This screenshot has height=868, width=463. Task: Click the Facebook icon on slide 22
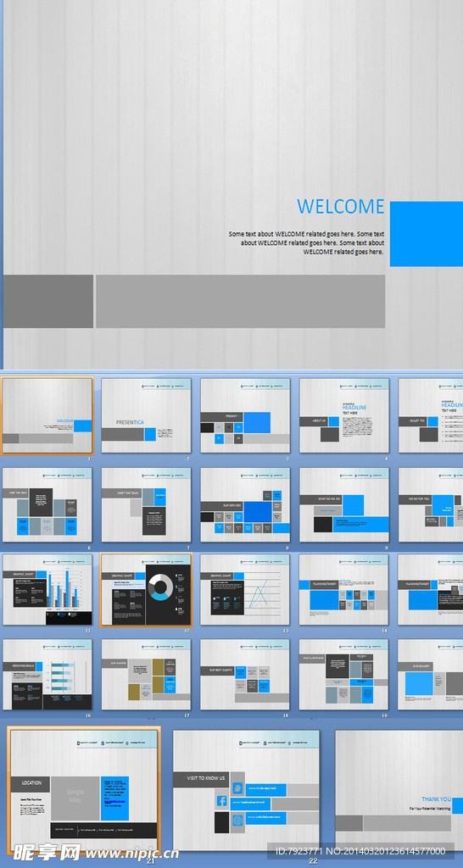click(x=221, y=800)
